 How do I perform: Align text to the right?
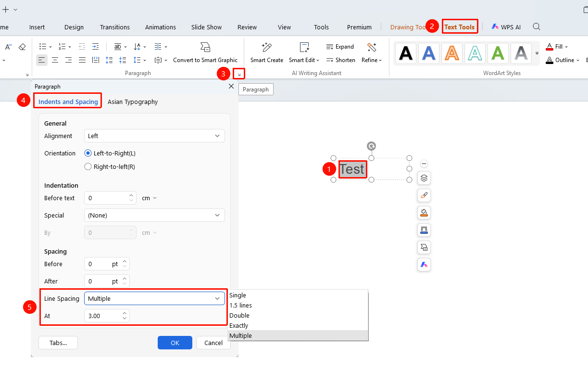click(x=69, y=60)
